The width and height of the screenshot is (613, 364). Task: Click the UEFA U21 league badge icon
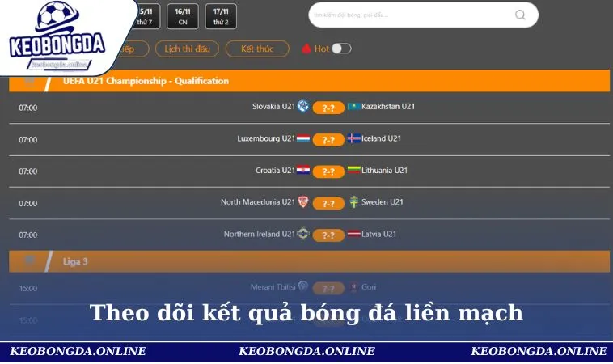click(x=30, y=80)
